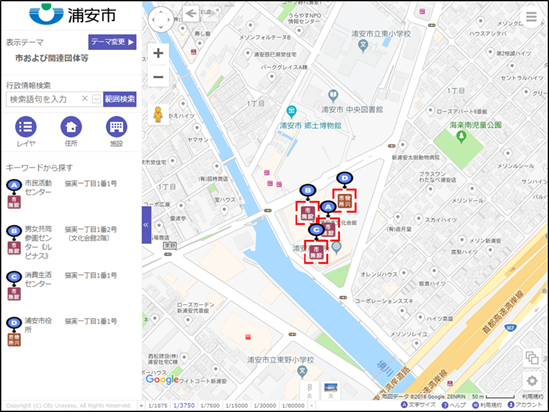The image size is (549, 412).
Task: Click the map pan compass control
Action: tap(161, 20)
